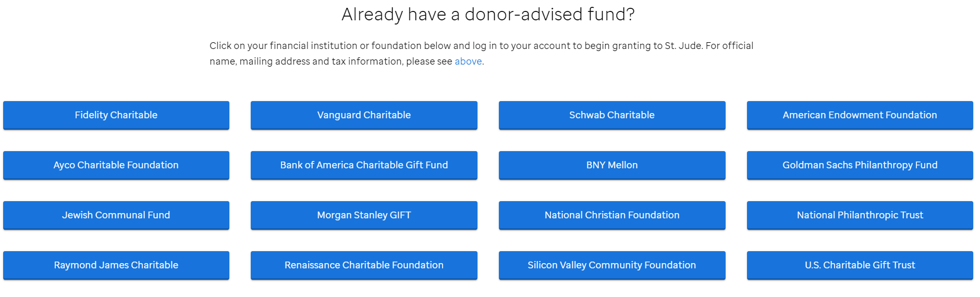This screenshot has width=980, height=297.
Task: Select Raymond James Charitable
Action: click(116, 265)
